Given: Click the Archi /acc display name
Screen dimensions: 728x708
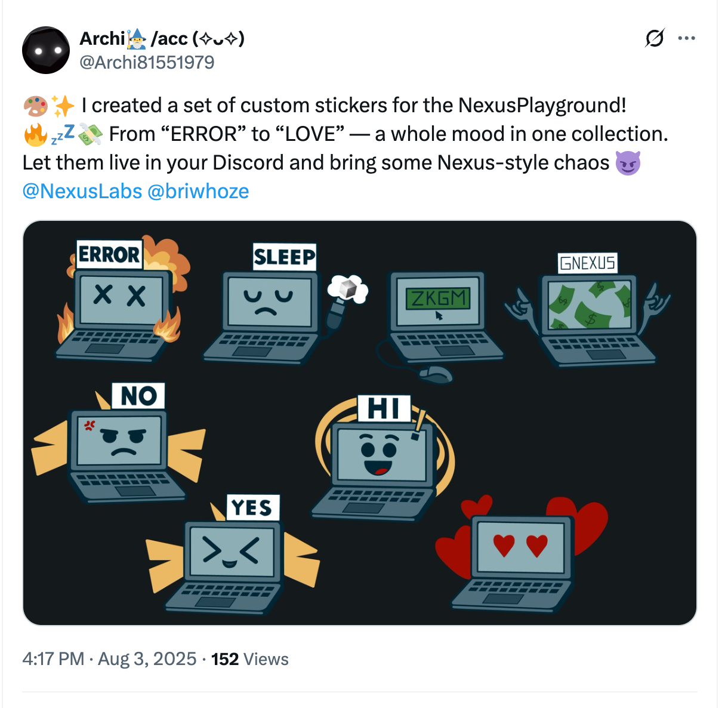Looking at the screenshot, I should pyautogui.click(x=162, y=39).
